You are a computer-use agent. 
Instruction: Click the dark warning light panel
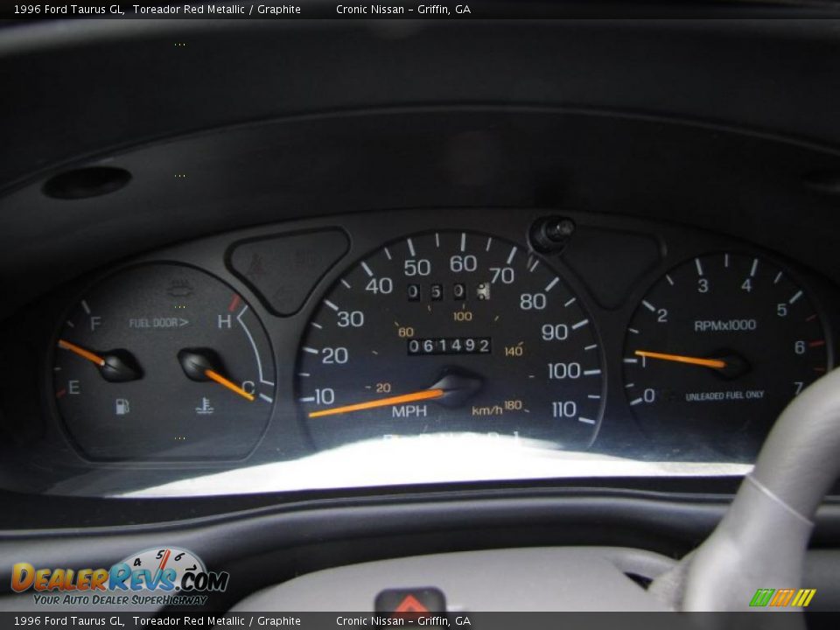(x=288, y=267)
